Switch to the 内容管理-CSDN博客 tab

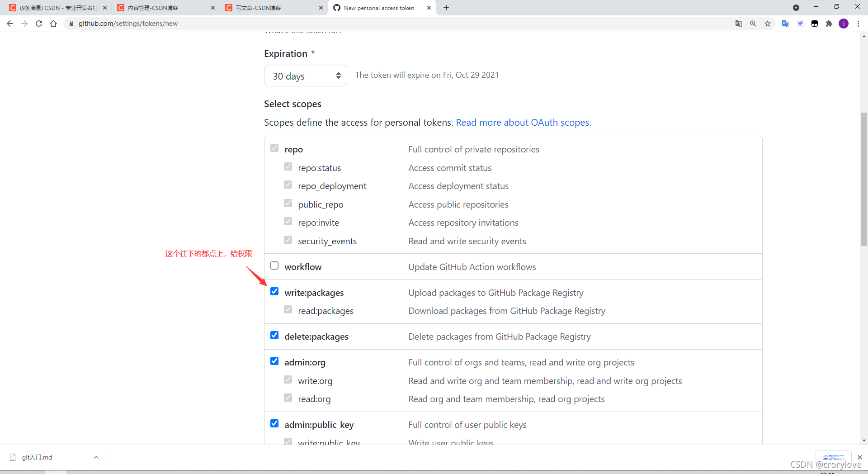pos(165,8)
